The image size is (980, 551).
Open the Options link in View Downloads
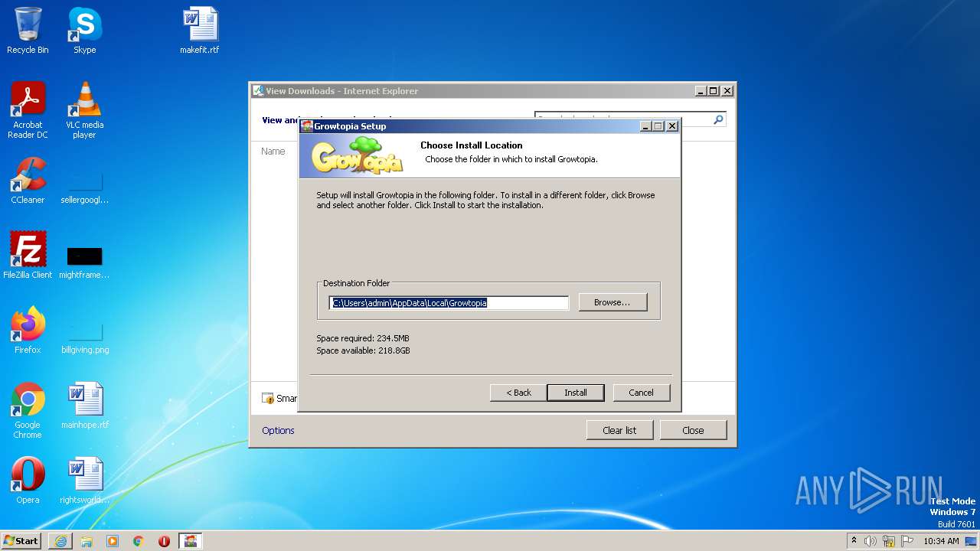tap(278, 430)
